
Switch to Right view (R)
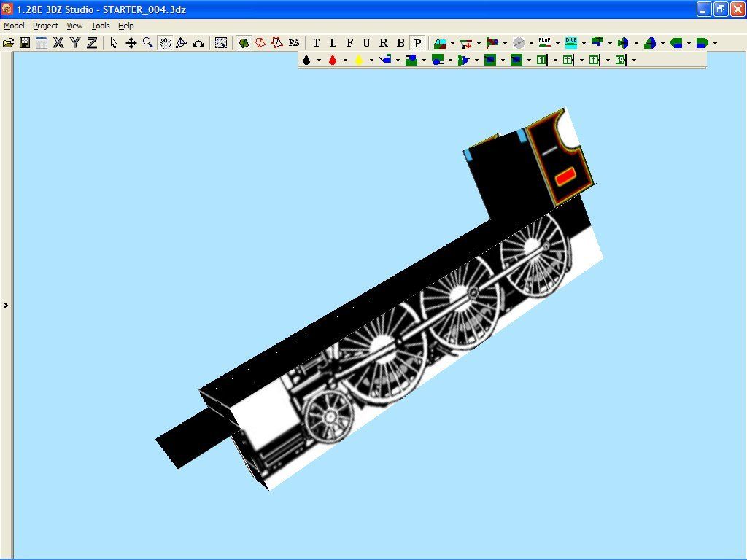click(x=384, y=43)
